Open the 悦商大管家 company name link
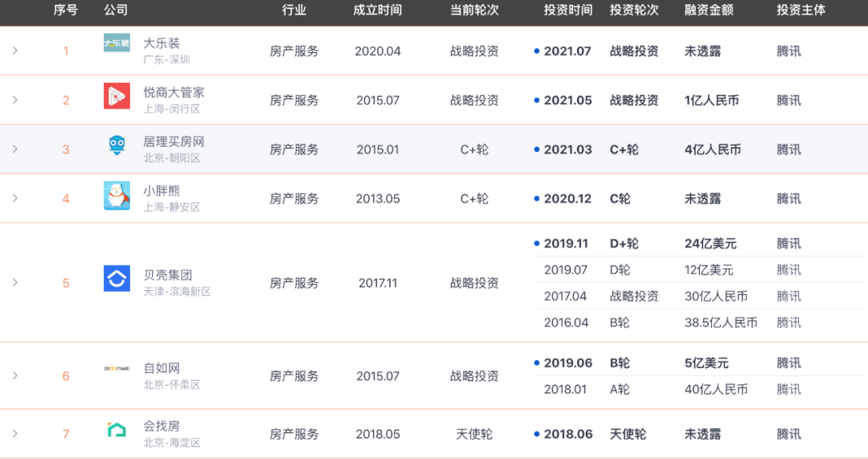The width and height of the screenshot is (868, 459). click(x=174, y=92)
